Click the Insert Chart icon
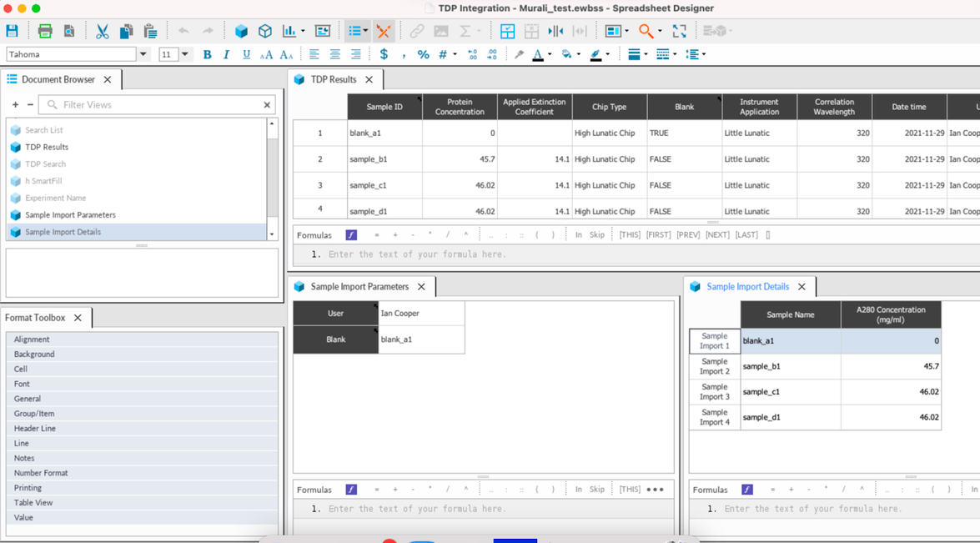 (289, 31)
